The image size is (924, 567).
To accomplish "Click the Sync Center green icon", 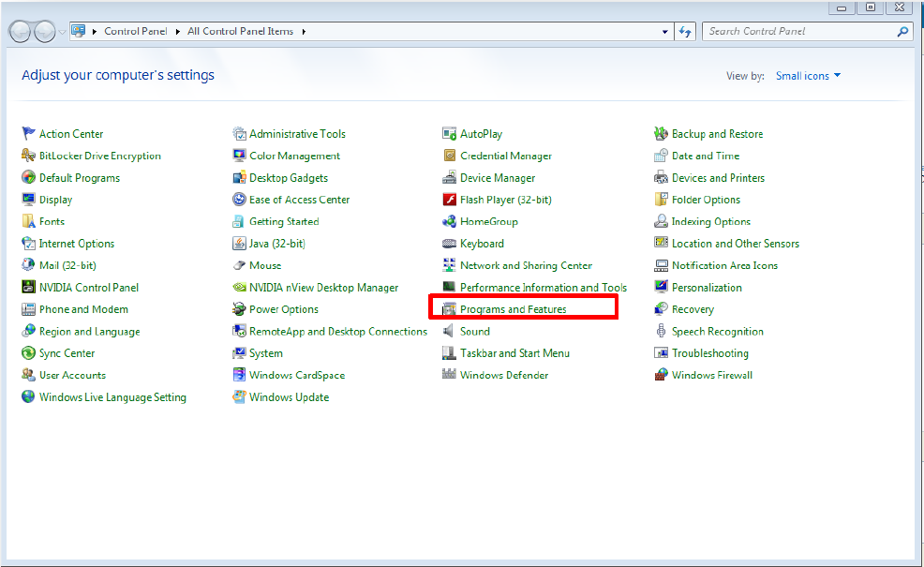I will [28, 353].
